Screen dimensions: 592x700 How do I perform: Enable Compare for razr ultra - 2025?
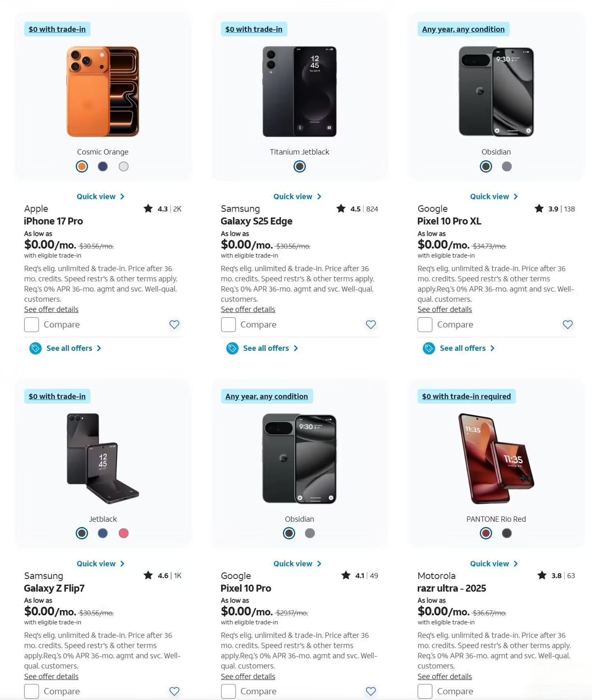point(425,691)
